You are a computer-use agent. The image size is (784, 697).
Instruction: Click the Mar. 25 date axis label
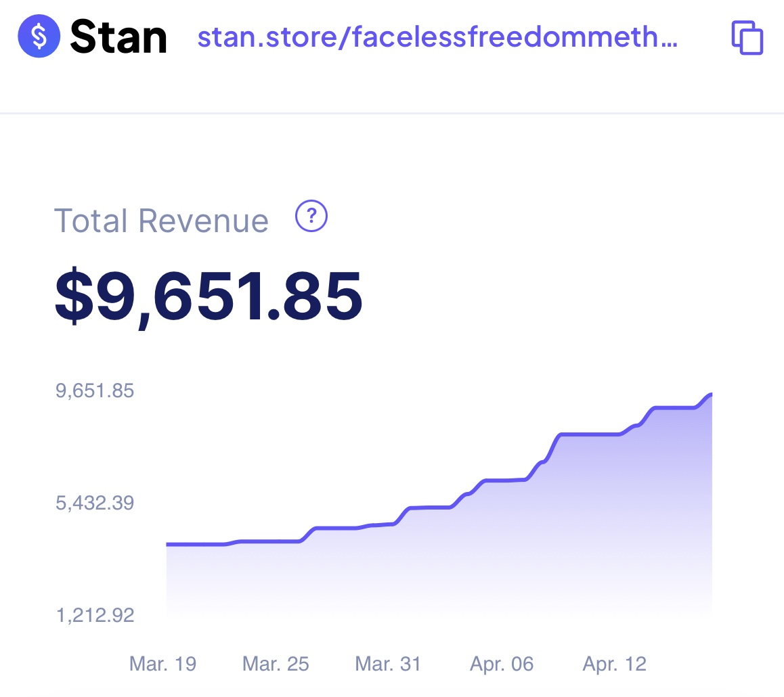pyautogui.click(x=276, y=664)
